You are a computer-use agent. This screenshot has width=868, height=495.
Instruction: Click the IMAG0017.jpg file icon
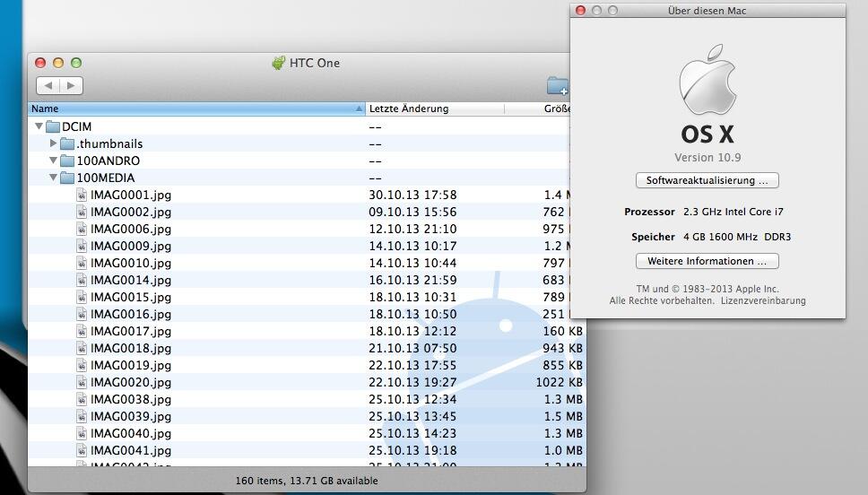pos(82,331)
